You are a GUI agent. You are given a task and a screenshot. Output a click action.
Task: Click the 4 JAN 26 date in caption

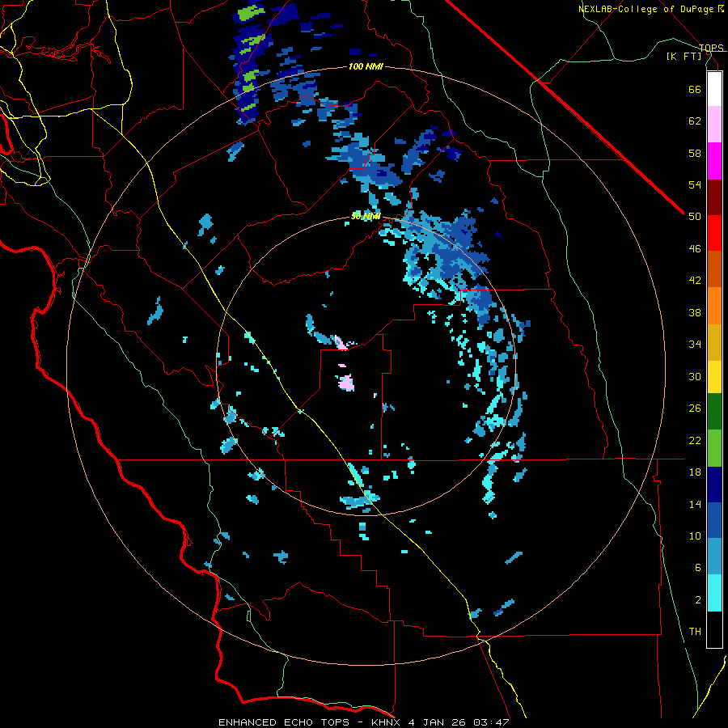438,722
